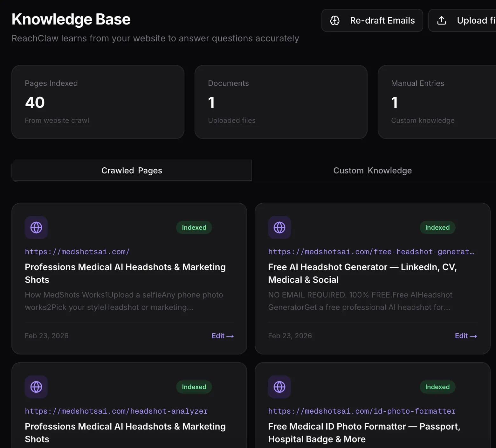The width and height of the screenshot is (496, 448).
Task: Click globe icon on medshotsai.com/ homepage card
Action: point(36,227)
